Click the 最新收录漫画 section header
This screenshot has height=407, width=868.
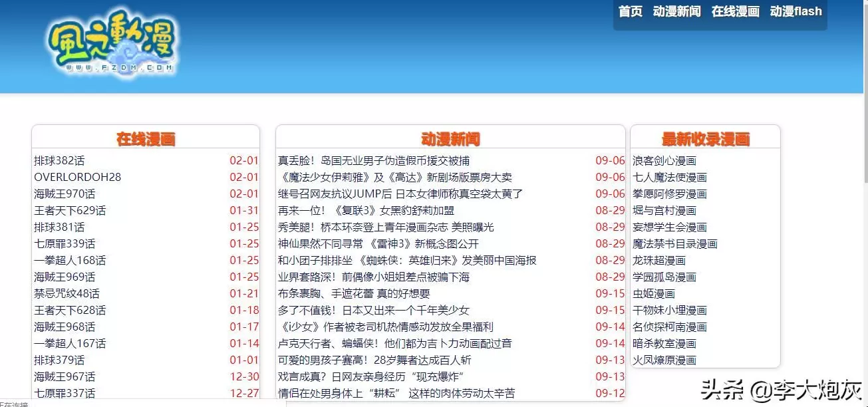[705, 139]
